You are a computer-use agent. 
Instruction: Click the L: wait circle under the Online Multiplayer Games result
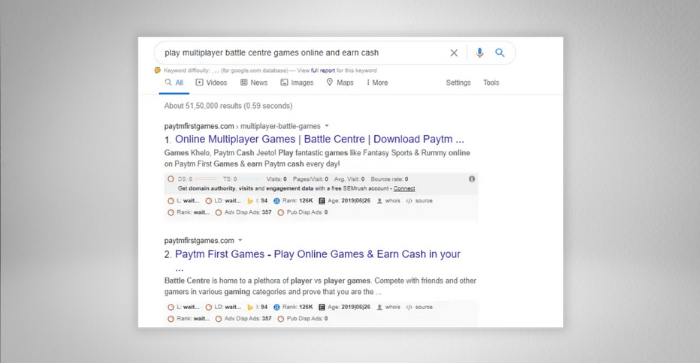[x=171, y=201]
